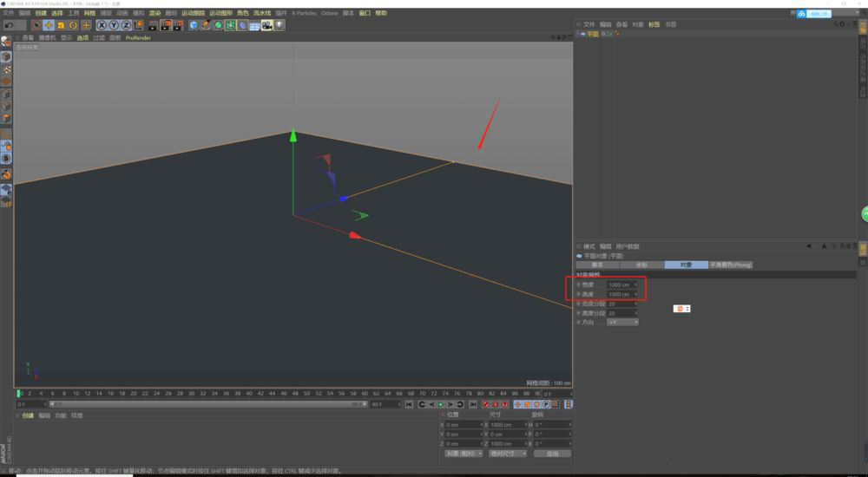Click the 宽度 1000 cm input field
868x477 pixels.
pyautogui.click(x=620, y=284)
